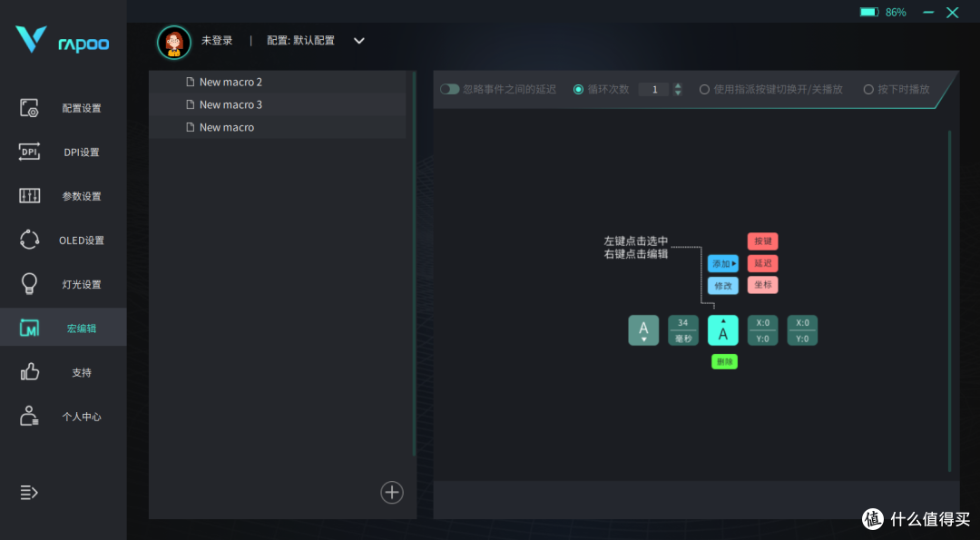The height and width of the screenshot is (540, 980).
Task: Open OLED设置 page
Action: (64, 240)
